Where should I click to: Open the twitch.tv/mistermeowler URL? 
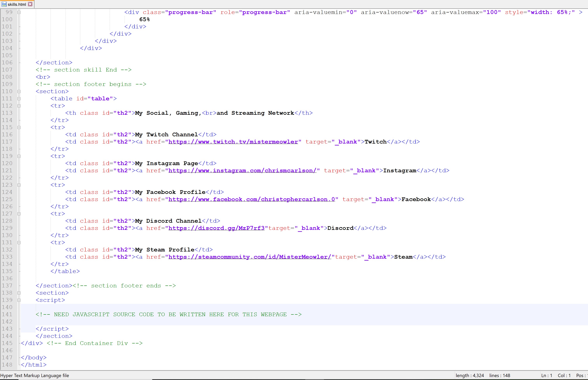233,142
